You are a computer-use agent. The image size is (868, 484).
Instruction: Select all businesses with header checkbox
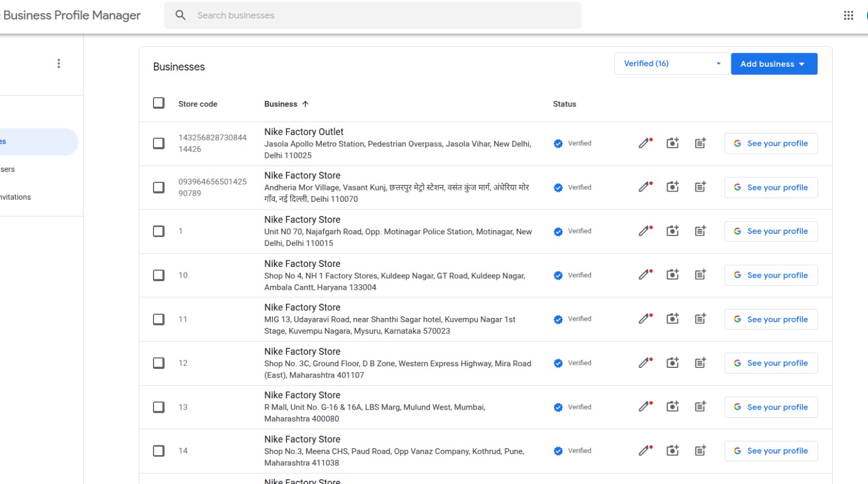coord(158,103)
